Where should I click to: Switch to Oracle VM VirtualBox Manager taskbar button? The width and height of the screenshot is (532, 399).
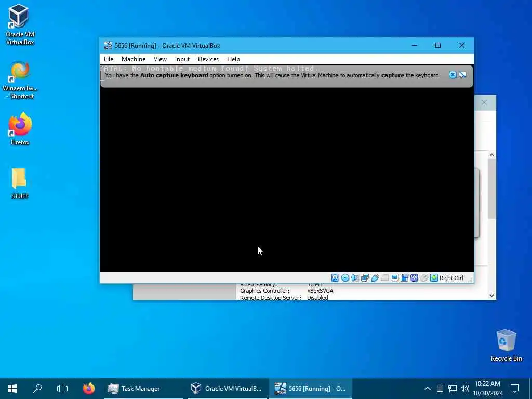[x=227, y=388]
